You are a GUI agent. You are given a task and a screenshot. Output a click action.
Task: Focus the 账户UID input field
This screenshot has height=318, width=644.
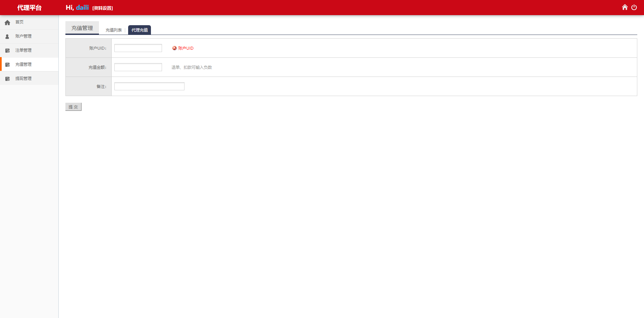tap(138, 48)
